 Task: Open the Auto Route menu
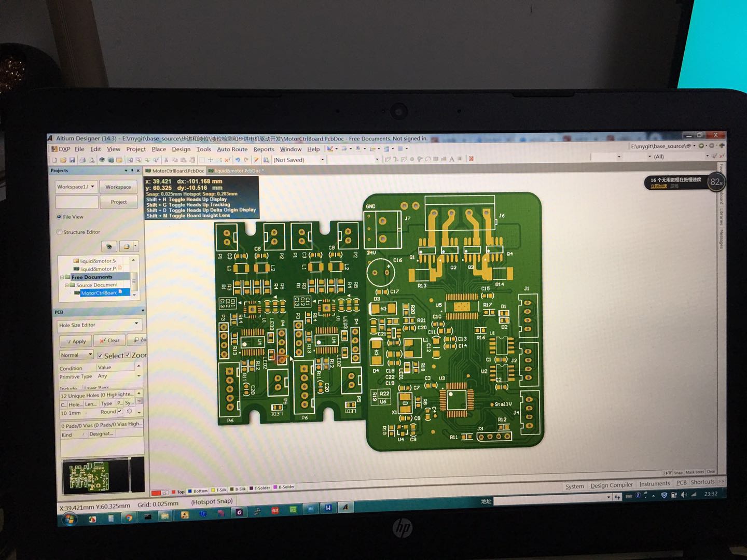point(232,149)
